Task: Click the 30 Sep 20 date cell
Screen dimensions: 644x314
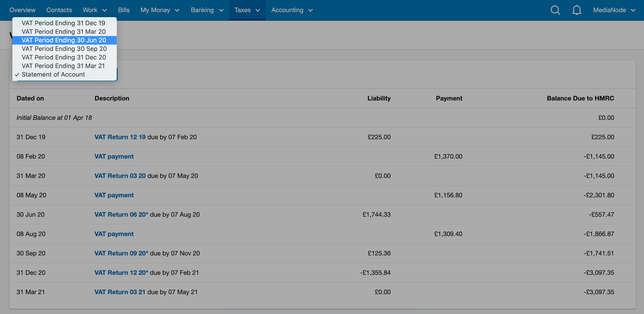Action: (x=31, y=253)
